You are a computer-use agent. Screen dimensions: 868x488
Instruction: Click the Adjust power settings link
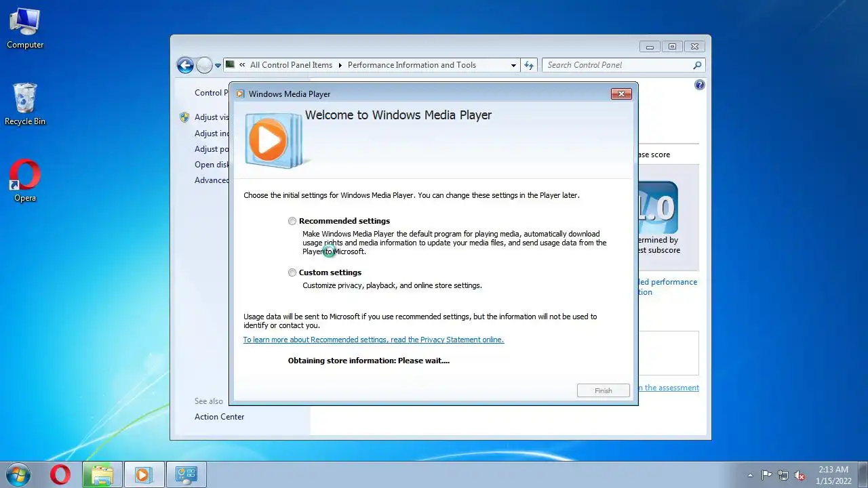click(x=212, y=149)
